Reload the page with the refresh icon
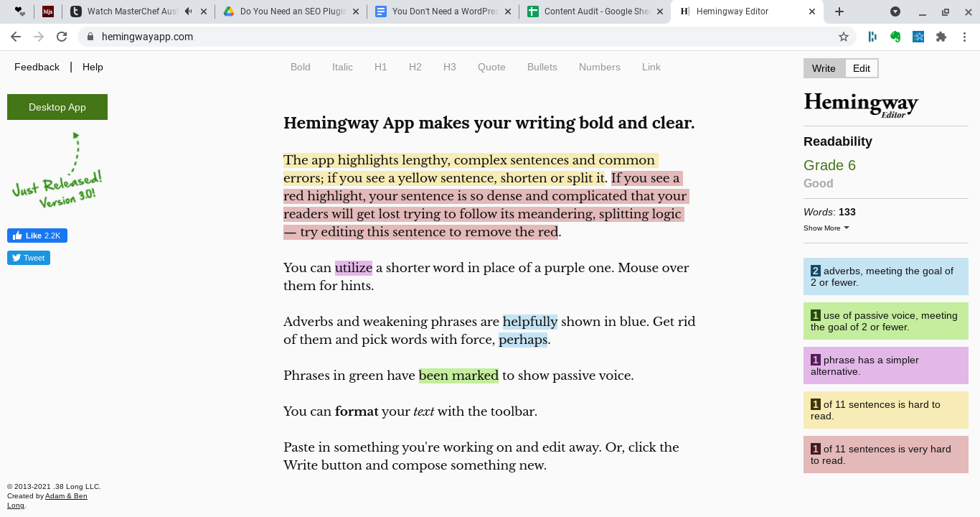This screenshot has height=517, width=980. click(62, 37)
